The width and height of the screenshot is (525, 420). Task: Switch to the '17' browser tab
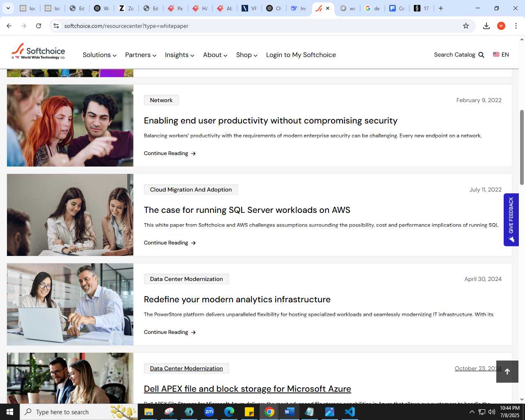(x=421, y=8)
